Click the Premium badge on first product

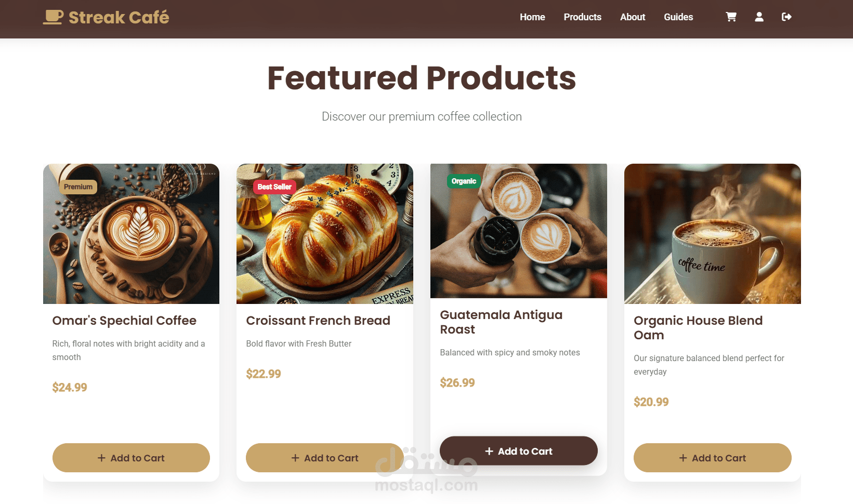[x=78, y=187]
